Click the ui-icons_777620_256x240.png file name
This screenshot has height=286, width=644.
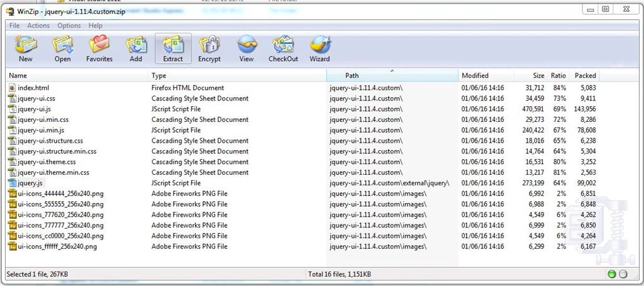[x=60, y=214]
